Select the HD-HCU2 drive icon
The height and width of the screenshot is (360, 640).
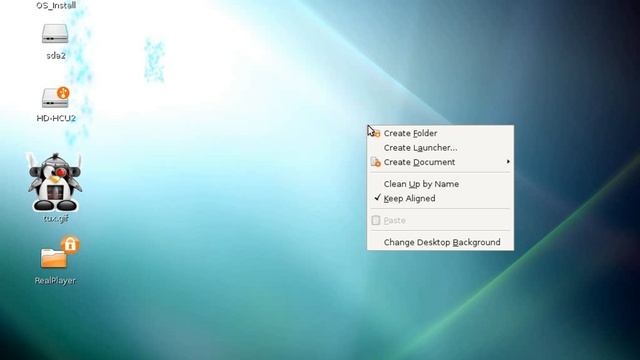(56, 97)
